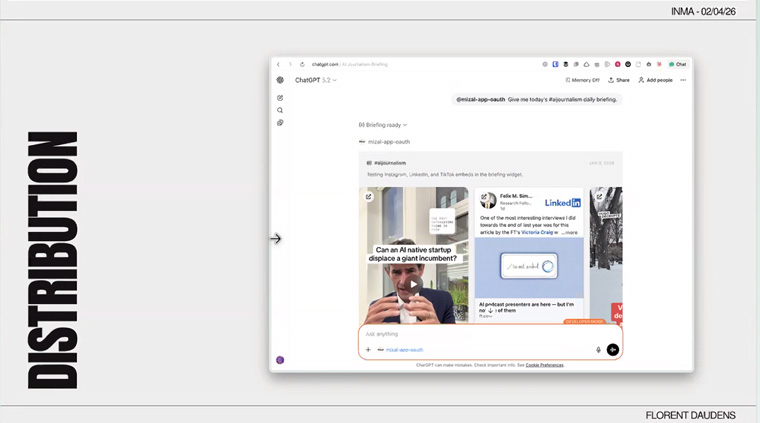This screenshot has width=760, height=423.
Task: Open the ChatGPT logo sidebar icon
Action: (x=280, y=80)
